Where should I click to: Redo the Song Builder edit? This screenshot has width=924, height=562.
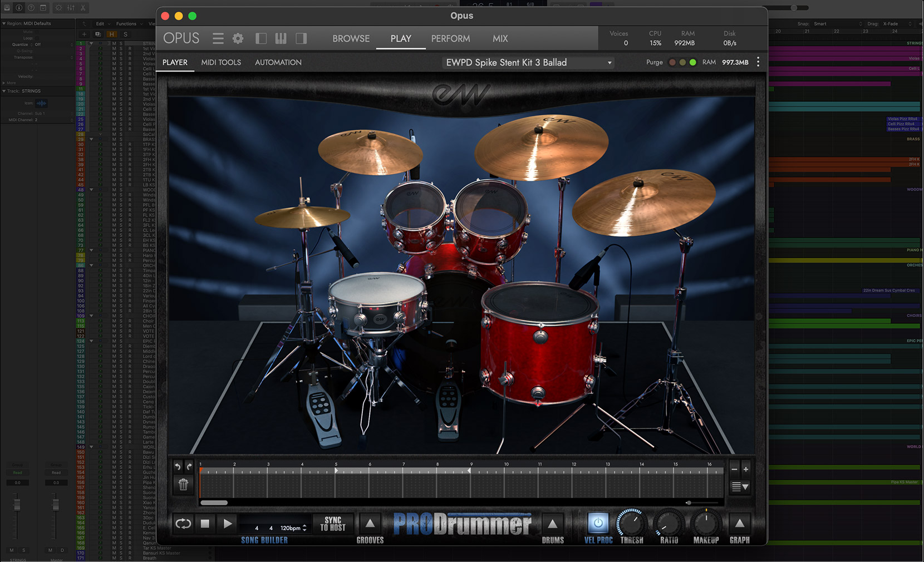(x=189, y=466)
